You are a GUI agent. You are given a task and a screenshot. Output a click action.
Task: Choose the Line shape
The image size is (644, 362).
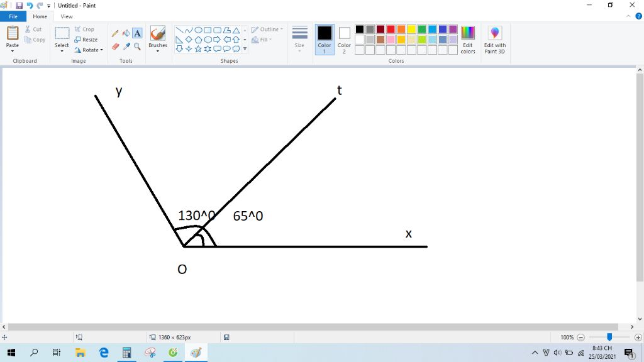[x=179, y=30]
